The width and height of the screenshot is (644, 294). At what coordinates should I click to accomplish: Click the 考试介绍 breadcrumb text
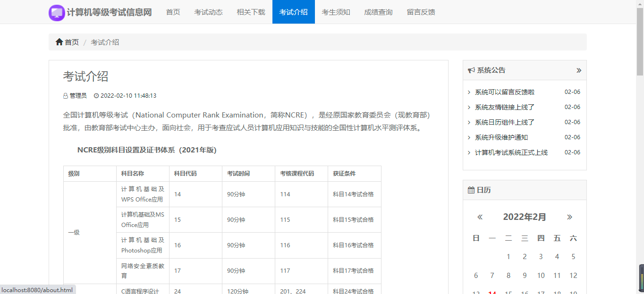click(105, 42)
